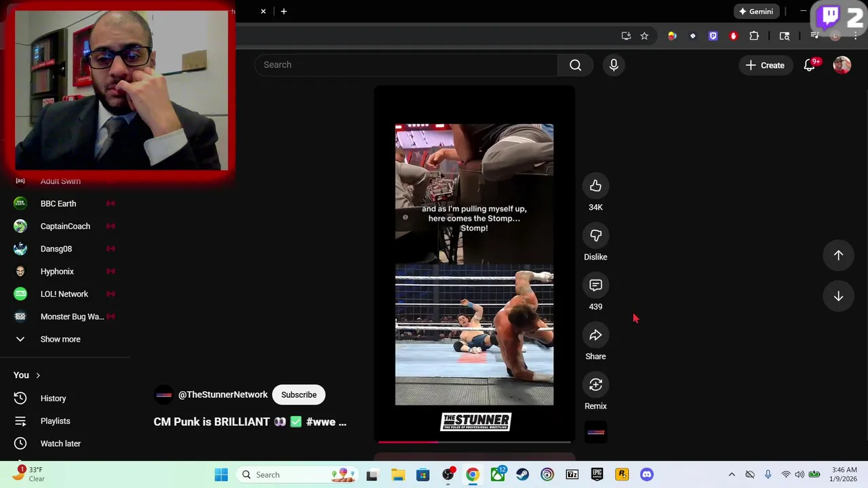Open the Gemini assistant in Chrome
Image resolution: width=868 pixels, height=488 pixels.
coord(756,12)
